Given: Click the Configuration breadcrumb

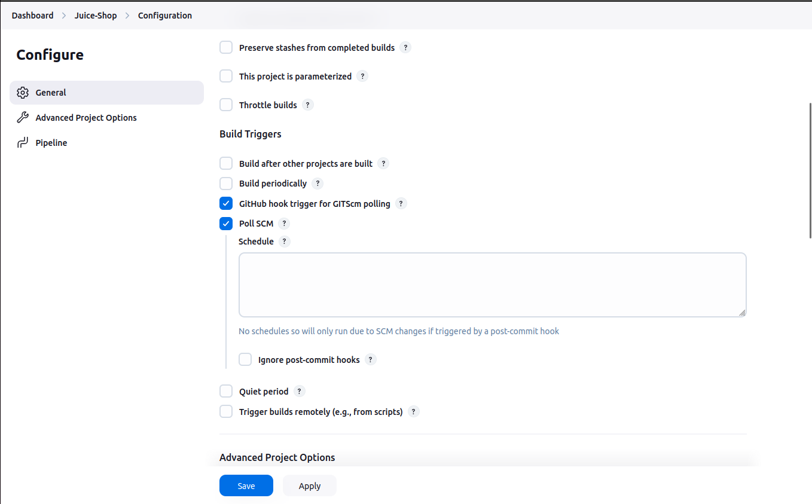Looking at the screenshot, I should click(x=165, y=16).
